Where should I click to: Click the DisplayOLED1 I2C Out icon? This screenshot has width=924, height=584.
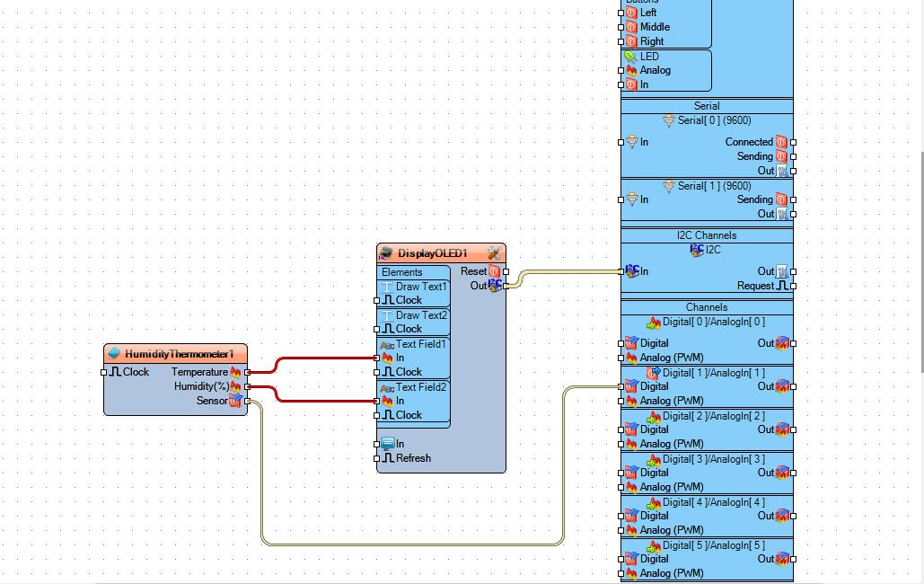(495, 286)
